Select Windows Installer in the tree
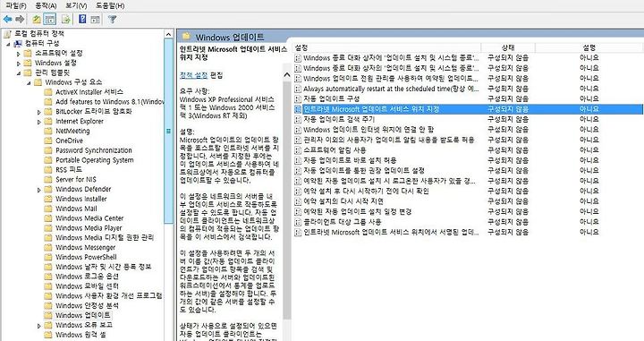This screenshot has width=644, height=341. (80, 199)
